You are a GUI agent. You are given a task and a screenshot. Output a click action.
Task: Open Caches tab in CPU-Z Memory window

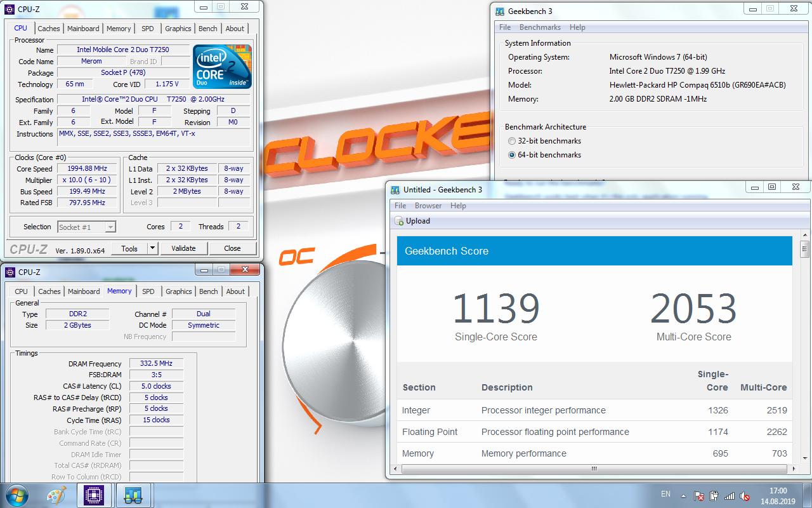click(x=49, y=291)
